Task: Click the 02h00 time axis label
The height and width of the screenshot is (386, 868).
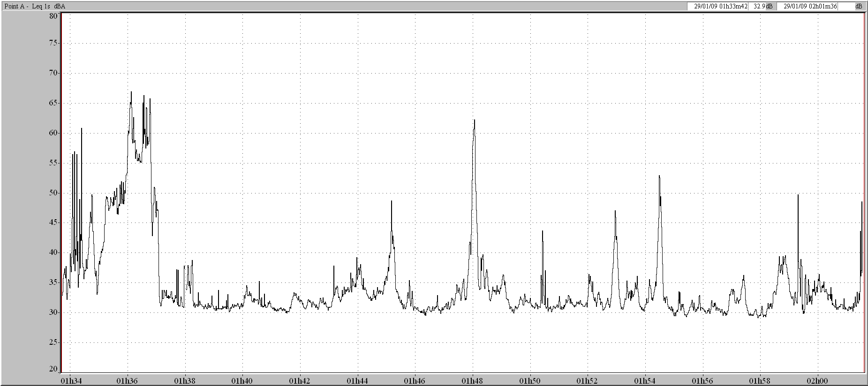Action: point(818,380)
